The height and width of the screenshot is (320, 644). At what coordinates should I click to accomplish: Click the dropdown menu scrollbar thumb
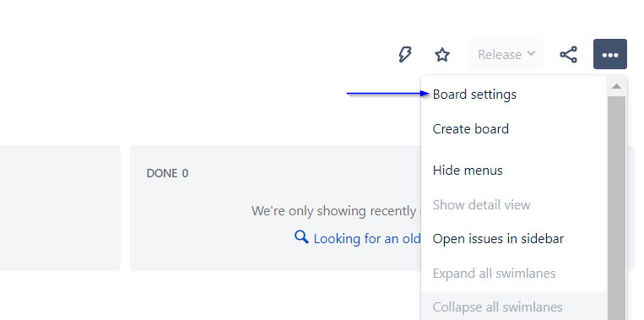(x=616, y=208)
